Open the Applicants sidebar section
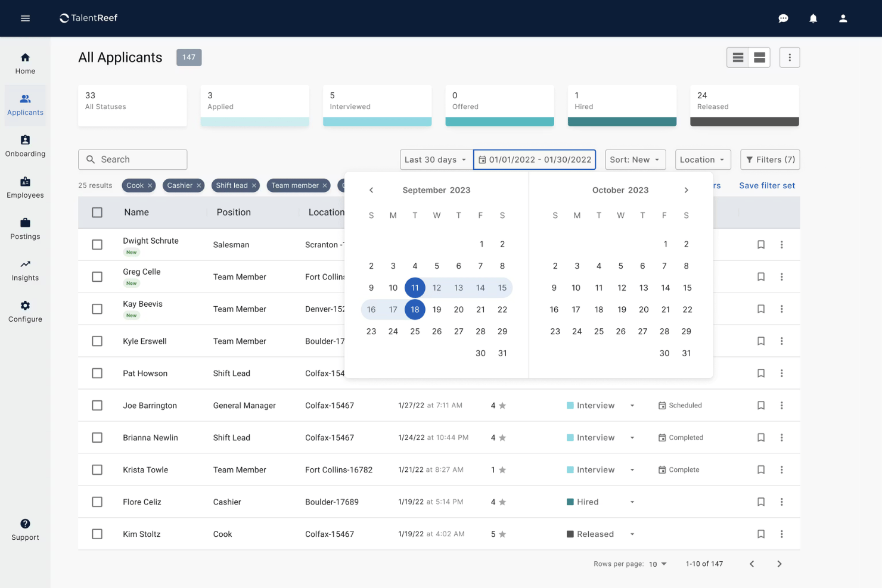The image size is (882, 588). coord(25,105)
